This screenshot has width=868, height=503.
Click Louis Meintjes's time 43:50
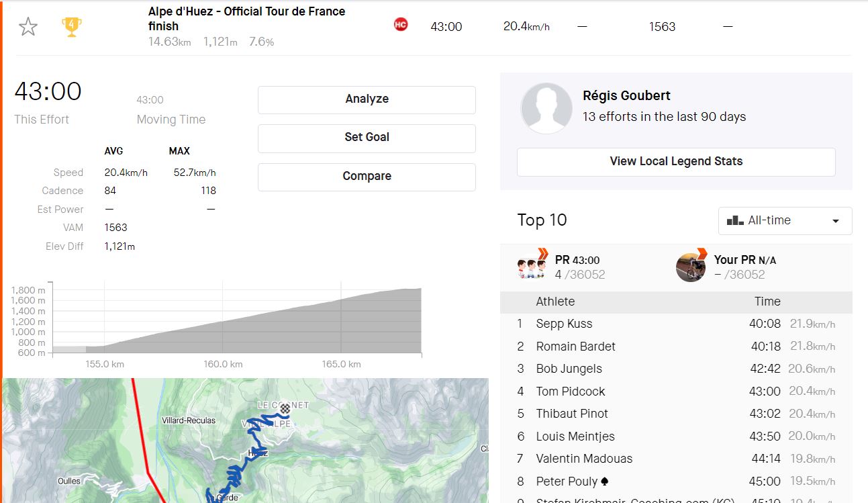[x=765, y=437]
